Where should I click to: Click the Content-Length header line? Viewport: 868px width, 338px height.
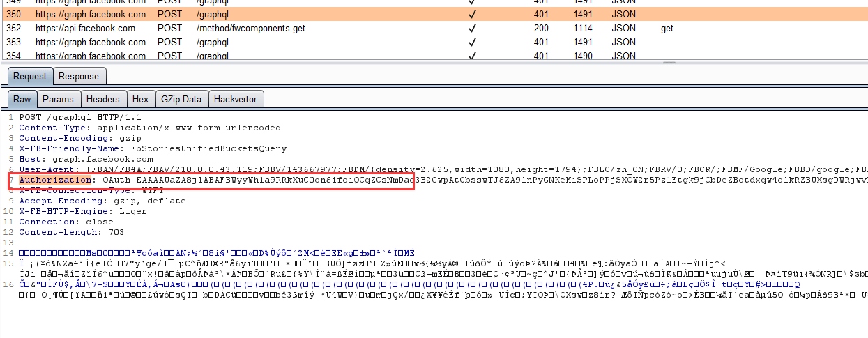(x=61, y=232)
